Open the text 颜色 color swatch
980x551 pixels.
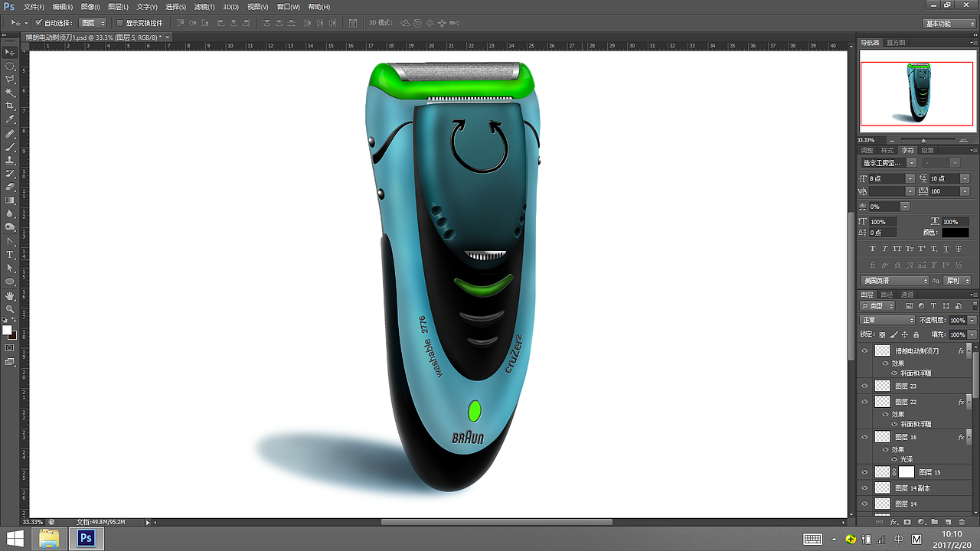pos(955,233)
